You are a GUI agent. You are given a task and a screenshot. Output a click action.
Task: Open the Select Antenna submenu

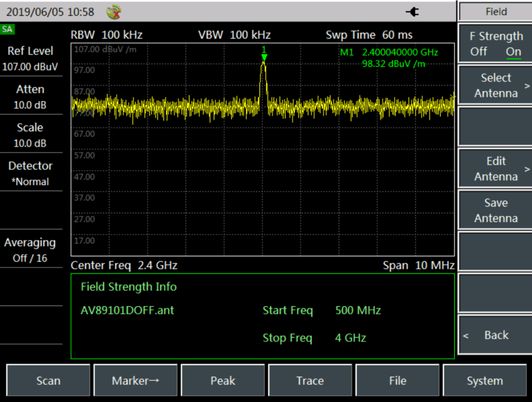point(495,86)
